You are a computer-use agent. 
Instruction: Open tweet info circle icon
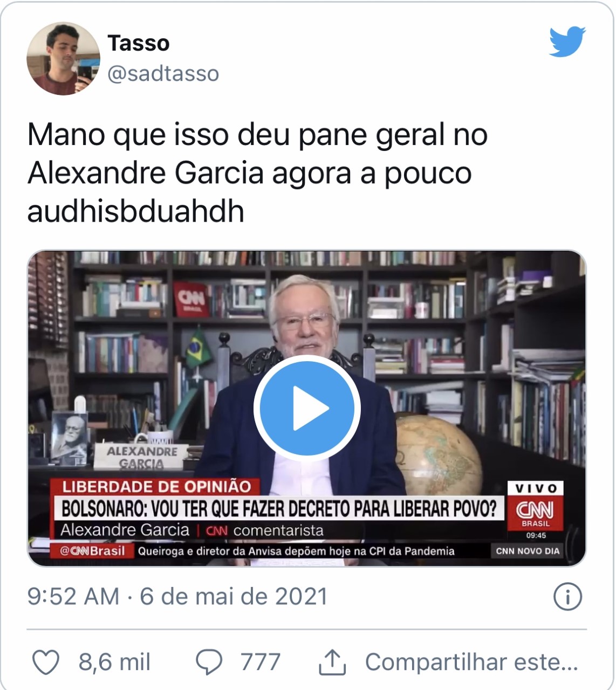567,597
